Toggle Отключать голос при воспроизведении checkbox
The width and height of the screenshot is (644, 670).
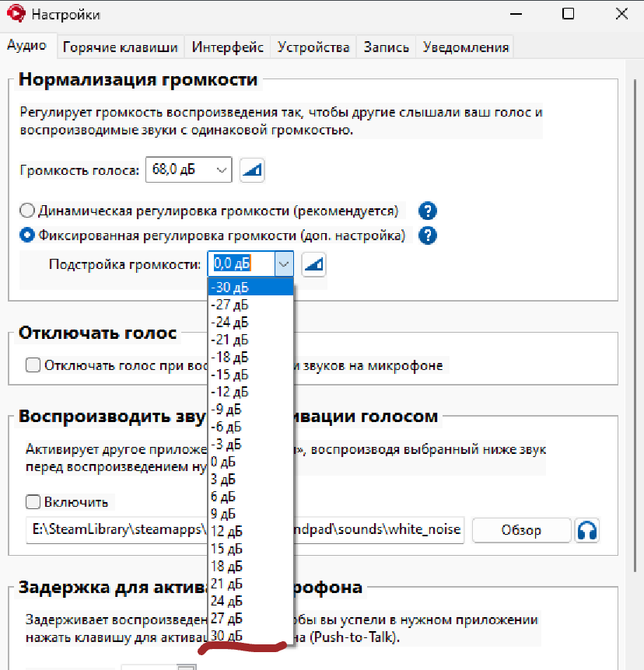(33, 365)
